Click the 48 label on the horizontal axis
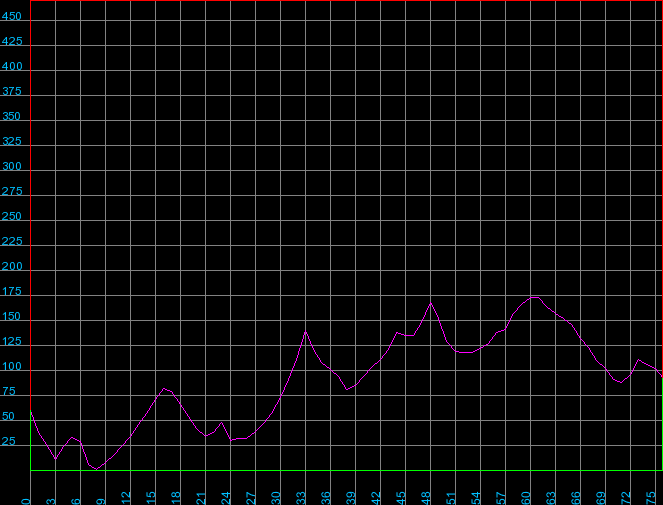Screen dimensions: 663x505 [x=426, y=498]
